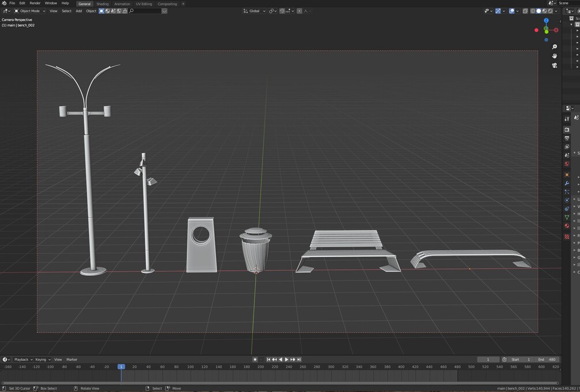Open the Render menu
The image size is (580, 392).
(x=35, y=3)
